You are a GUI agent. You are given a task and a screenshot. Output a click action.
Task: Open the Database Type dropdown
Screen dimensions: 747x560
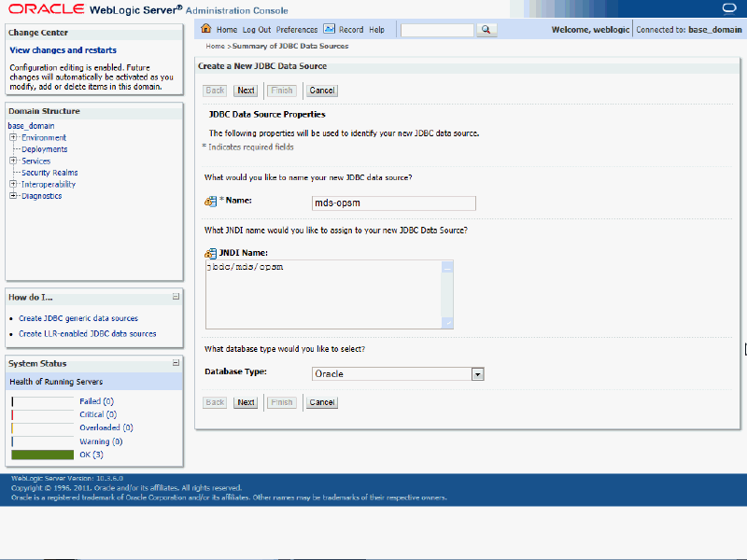tap(478, 374)
